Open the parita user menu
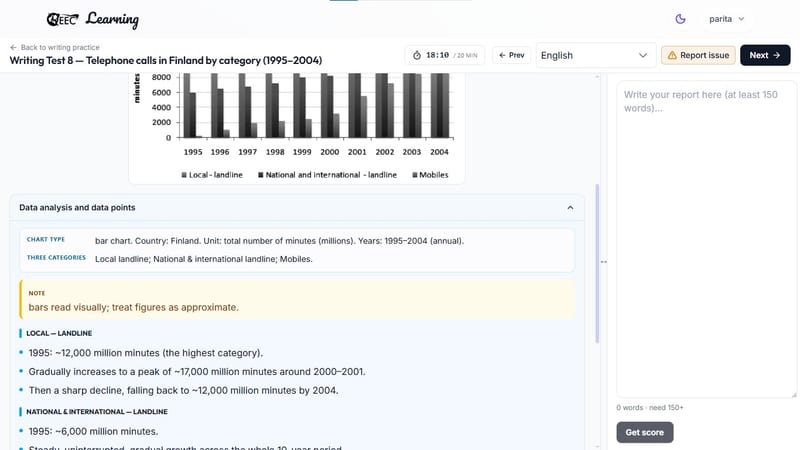The width and height of the screenshot is (800, 450). pyautogui.click(x=727, y=19)
